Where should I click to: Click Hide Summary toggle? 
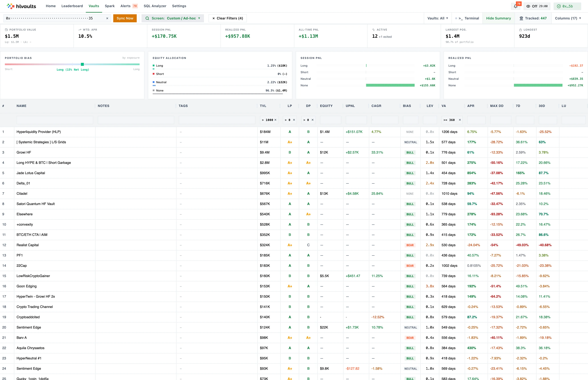tap(498, 18)
